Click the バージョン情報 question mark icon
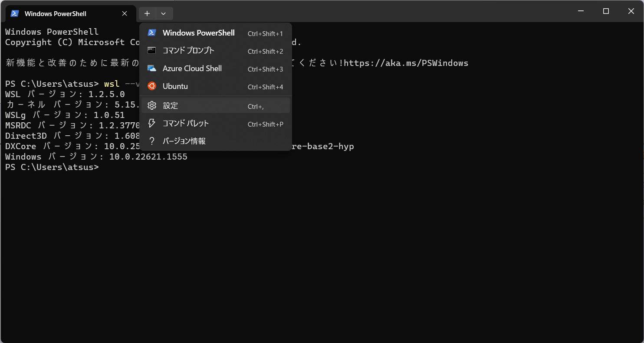Image resolution: width=644 pixels, height=343 pixels. click(x=152, y=141)
